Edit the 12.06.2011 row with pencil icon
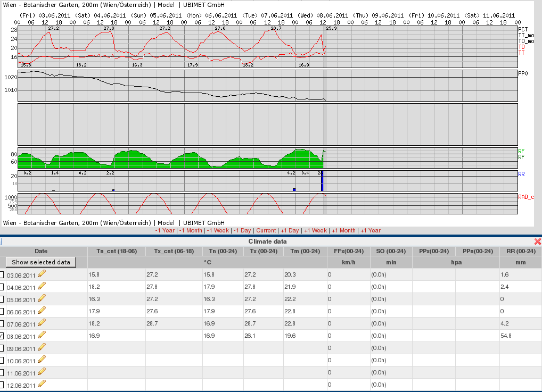The height and width of the screenshot is (392, 542). (x=42, y=383)
